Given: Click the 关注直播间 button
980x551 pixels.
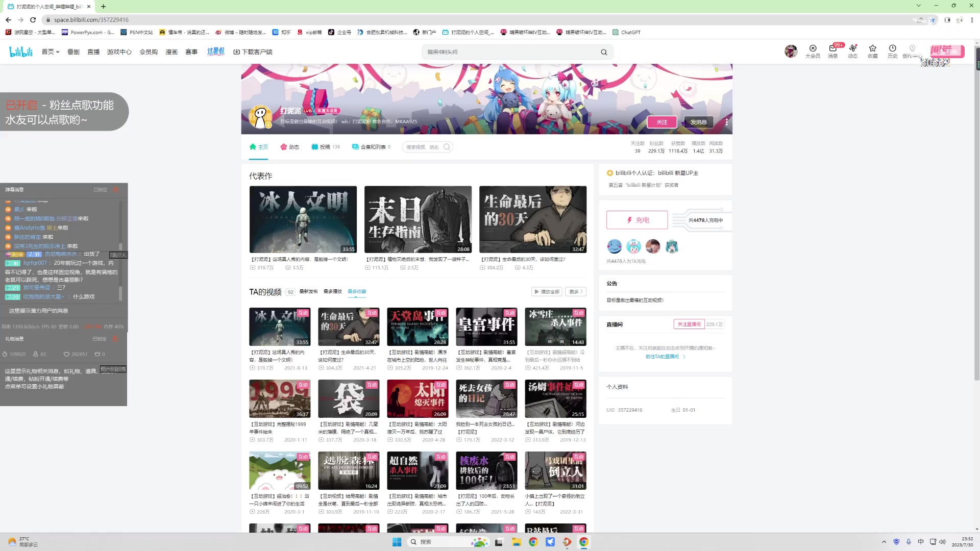Looking at the screenshot, I should tap(689, 324).
